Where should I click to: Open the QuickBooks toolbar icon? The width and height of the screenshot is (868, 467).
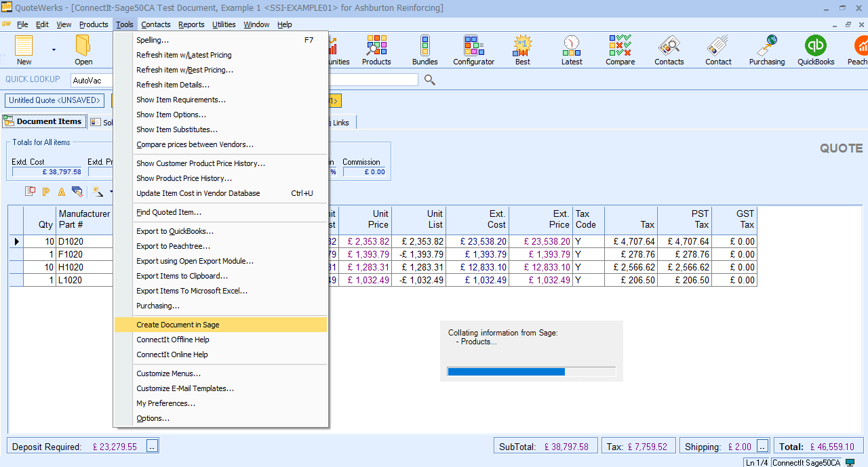tap(815, 50)
